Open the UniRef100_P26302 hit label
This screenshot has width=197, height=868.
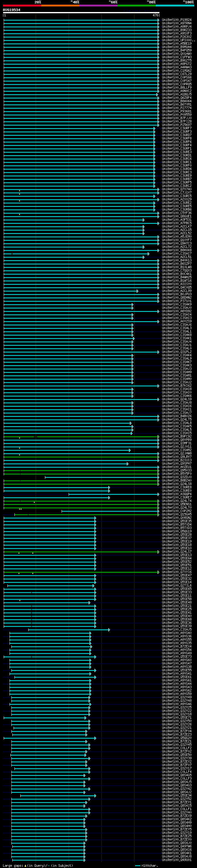click(176, 37)
